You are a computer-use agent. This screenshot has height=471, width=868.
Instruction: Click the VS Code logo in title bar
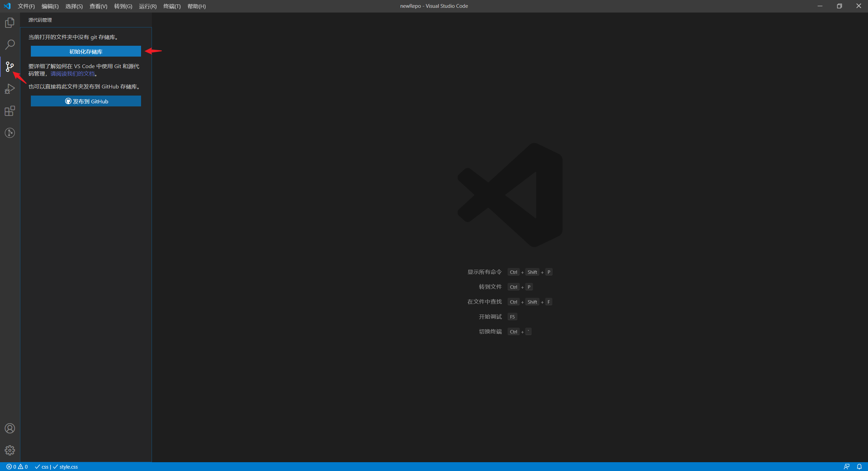(7, 6)
